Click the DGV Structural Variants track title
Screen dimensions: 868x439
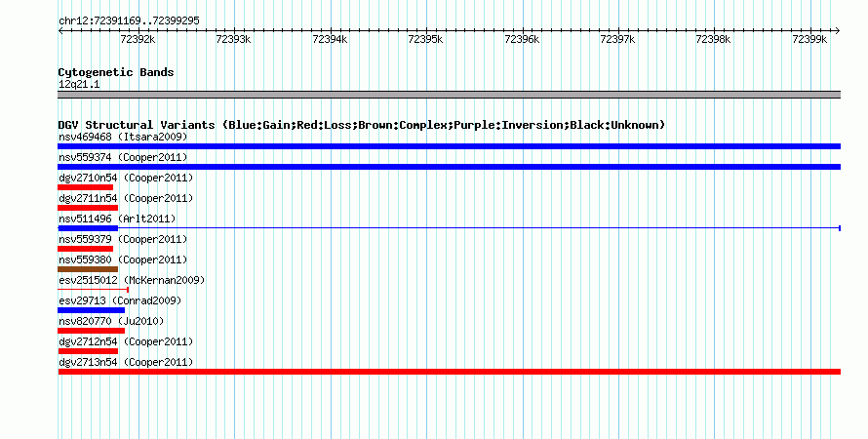pos(362,125)
